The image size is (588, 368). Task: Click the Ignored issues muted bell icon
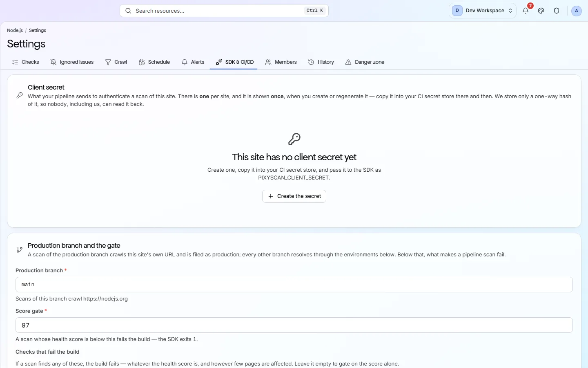[53, 62]
